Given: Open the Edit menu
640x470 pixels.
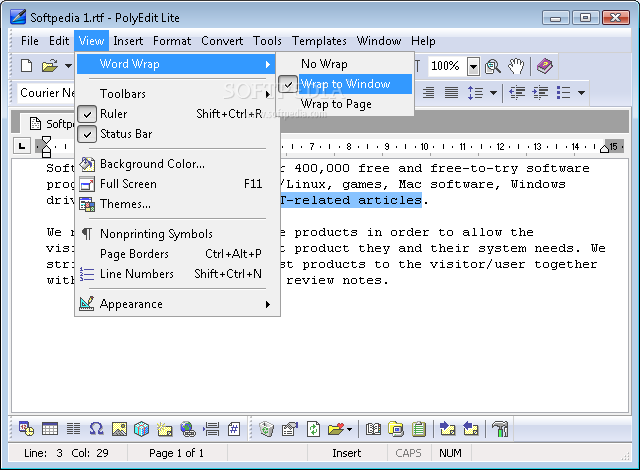Looking at the screenshot, I should coord(59,41).
